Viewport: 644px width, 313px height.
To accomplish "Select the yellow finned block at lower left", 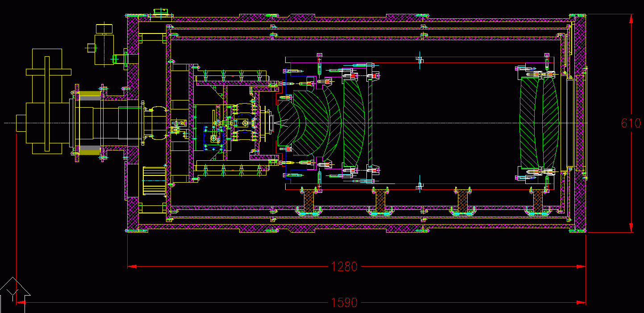I will coord(154,180).
